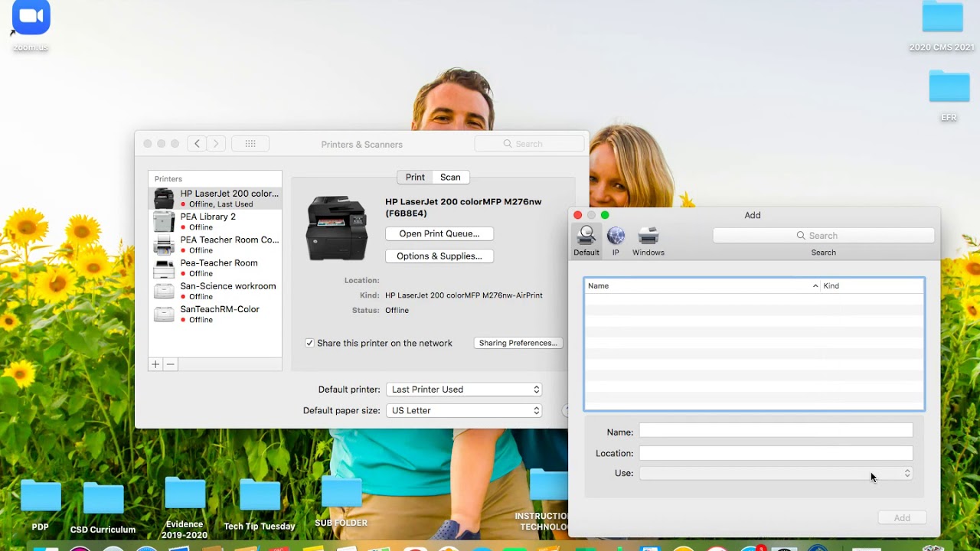980x551 pixels.
Task: Toggle Share this printer on the network
Action: [309, 343]
